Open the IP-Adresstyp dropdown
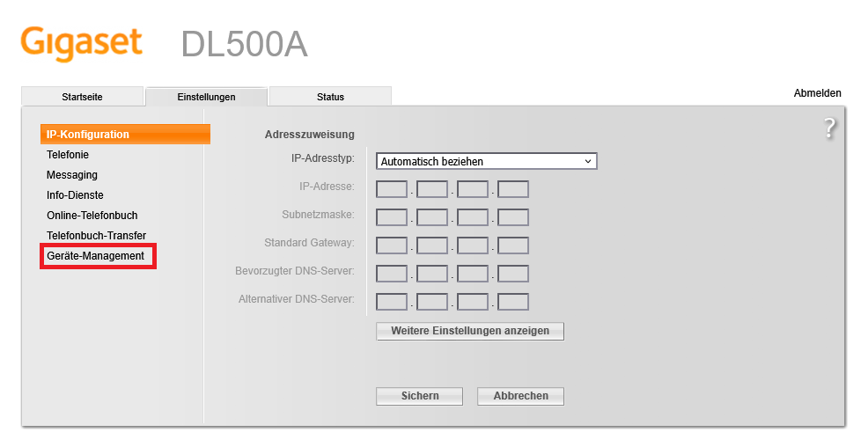The height and width of the screenshot is (447, 868). click(x=486, y=161)
